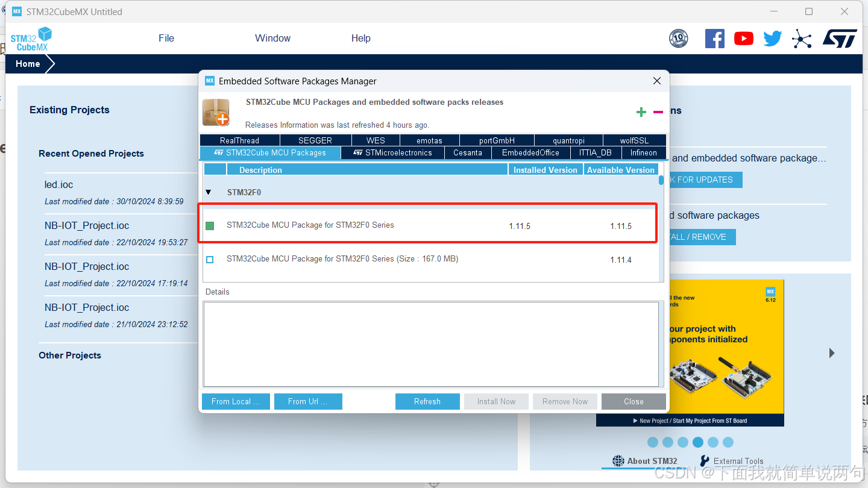868x488 pixels.
Task: Switch to the quantropi tab
Action: click(x=568, y=140)
